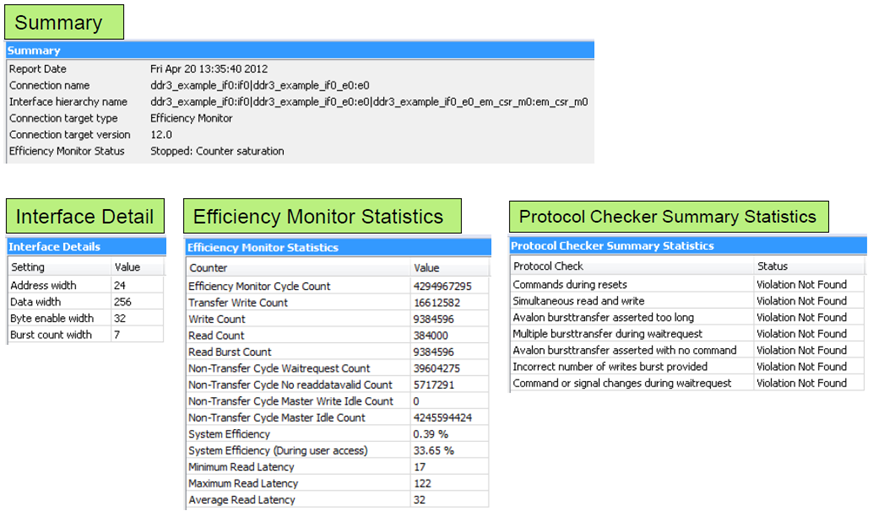Select Efficiency Monitor Cycle Count value 4294967295
Image resolution: width=873 pixels, height=511 pixels.
tap(443, 286)
